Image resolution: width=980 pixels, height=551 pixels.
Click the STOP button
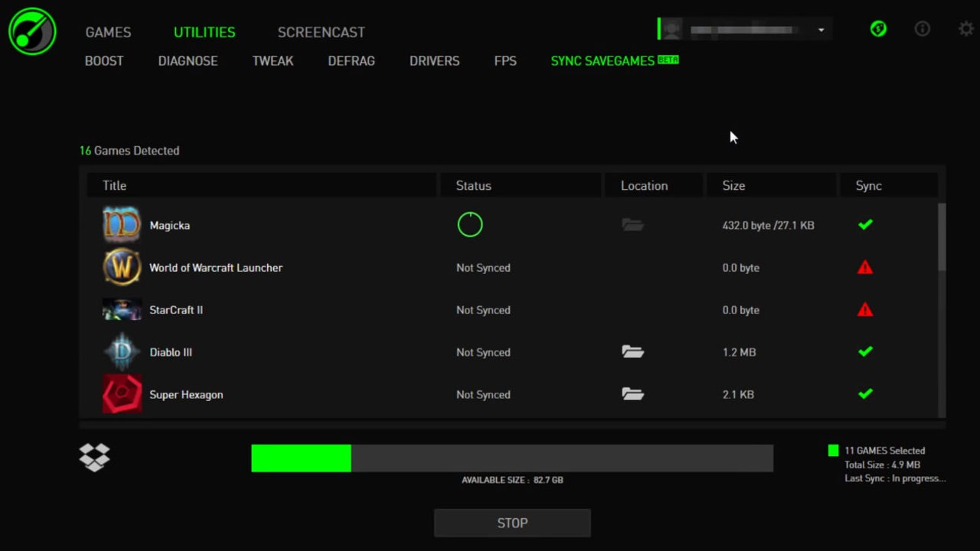[512, 523]
